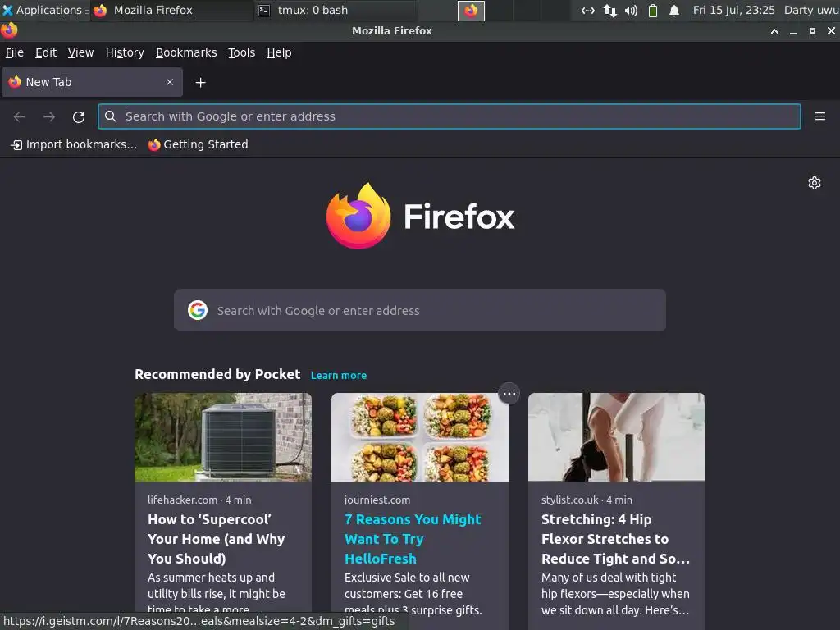Image resolution: width=840 pixels, height=630 pixels.
Task: Open the Bookmarks menu
Action: coord(186,52)
